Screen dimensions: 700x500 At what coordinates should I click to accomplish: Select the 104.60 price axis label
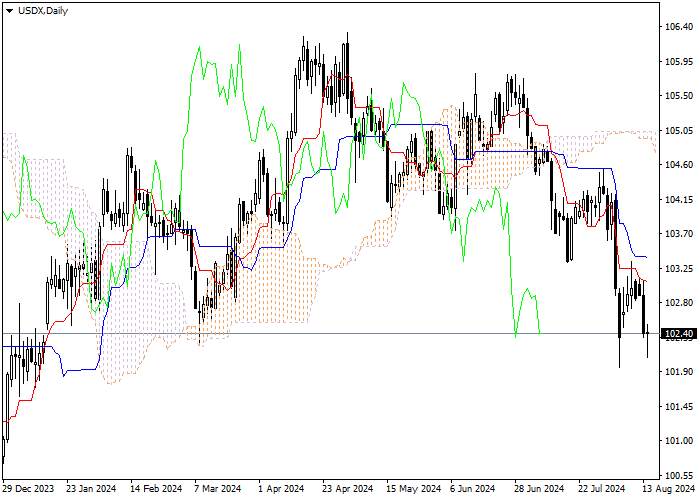(x=678, y=165)
